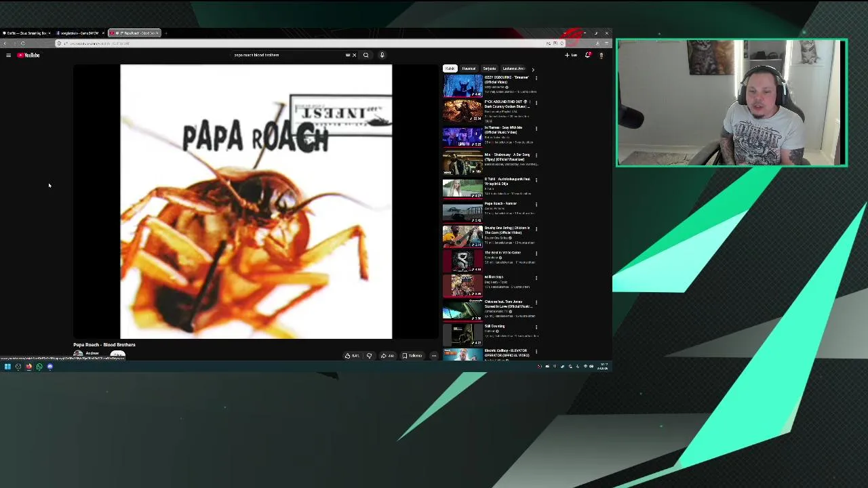This screenshot has height=488, width=868.
Task: Start voice search with the microphone icon
Action: click(382, 55)
